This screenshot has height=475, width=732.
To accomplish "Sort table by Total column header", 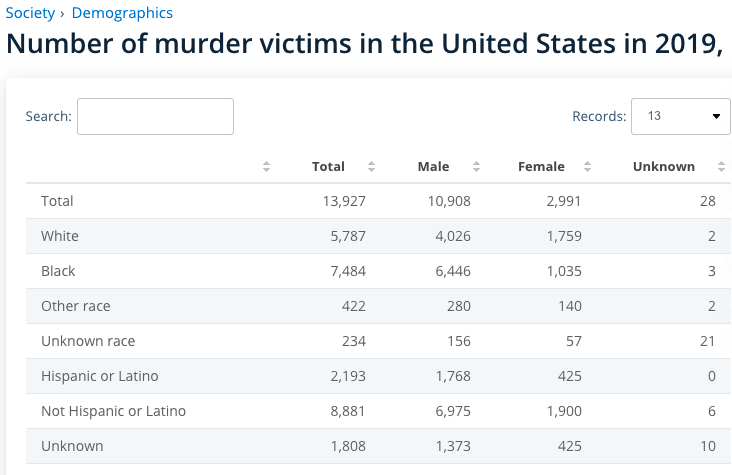I will 328,167.
